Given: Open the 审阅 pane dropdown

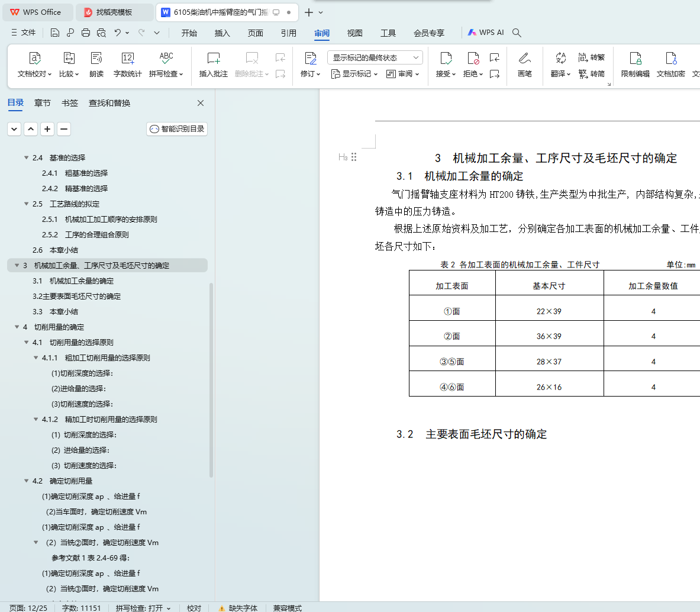Looking at the screenshot, I should click(x=403, y=73).
